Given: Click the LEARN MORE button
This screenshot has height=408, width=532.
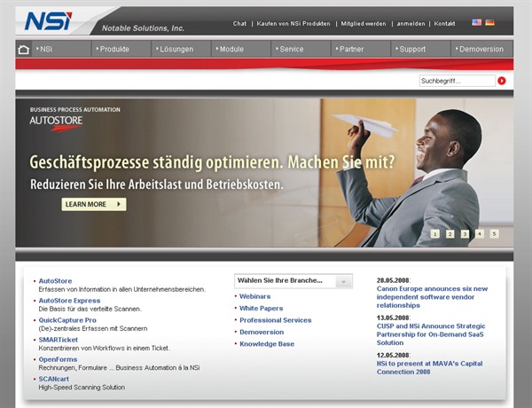Looking at the screenshot, I should pyautogui.click(x=93, y=204).
